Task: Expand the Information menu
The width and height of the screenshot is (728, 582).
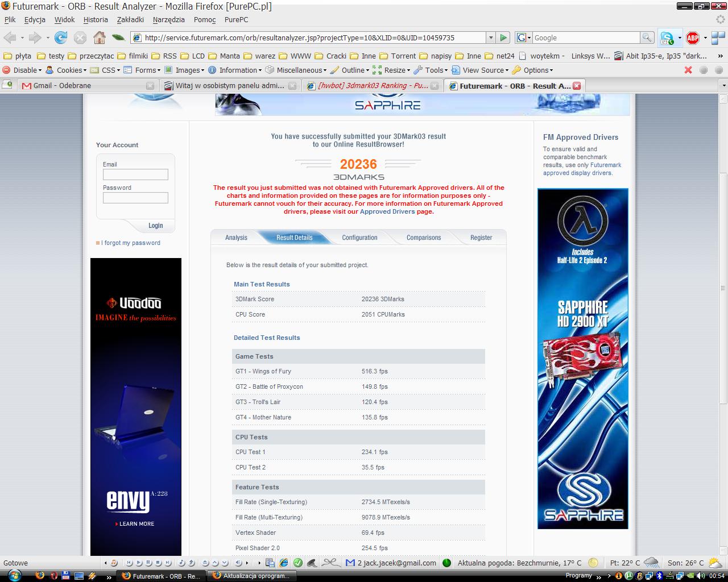Action: click(x=235, y=70)
